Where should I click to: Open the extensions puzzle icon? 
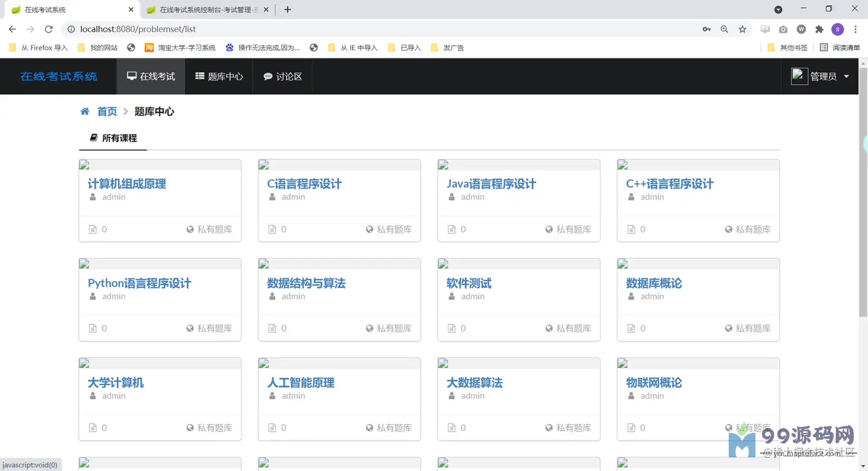click(x=819, y=29)
